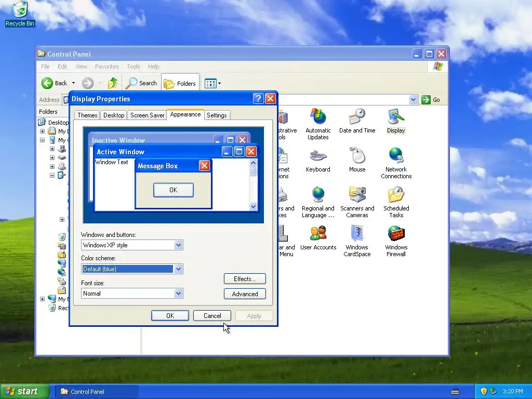532x399 pixels.
Task: Click Window Text in the preview
Action: tap(112, 162)
